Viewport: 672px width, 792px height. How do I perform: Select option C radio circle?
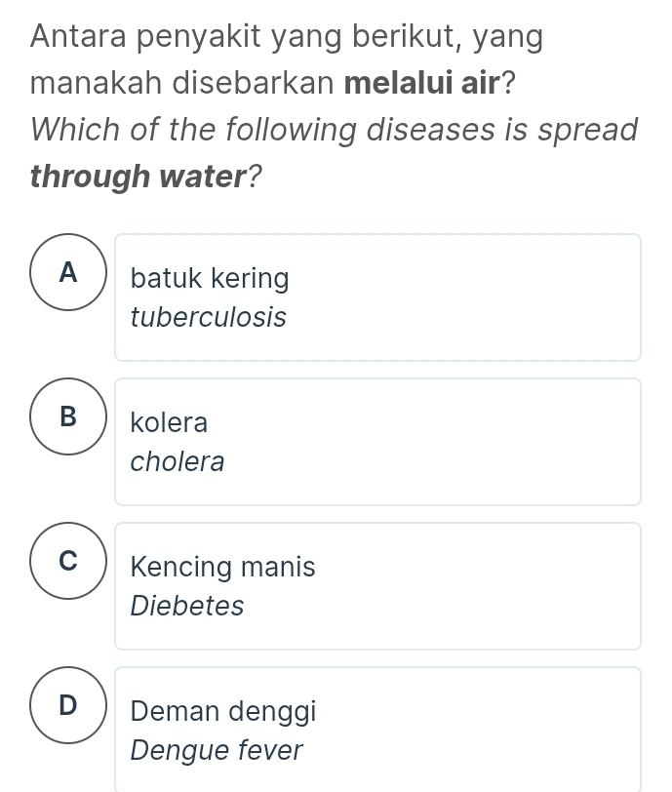(67, 561)
